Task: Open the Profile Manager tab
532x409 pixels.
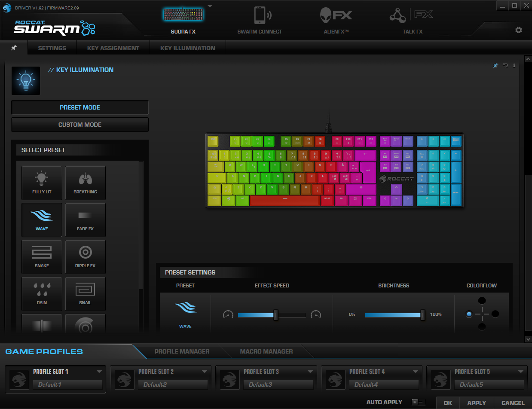Action: click(182, 351)
